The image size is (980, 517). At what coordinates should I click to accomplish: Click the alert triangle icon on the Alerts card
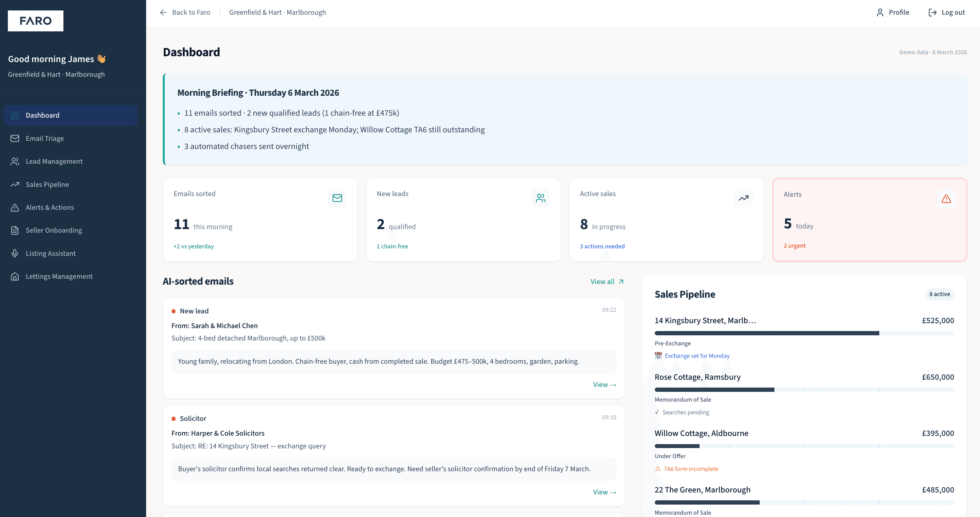coord(946,198)
